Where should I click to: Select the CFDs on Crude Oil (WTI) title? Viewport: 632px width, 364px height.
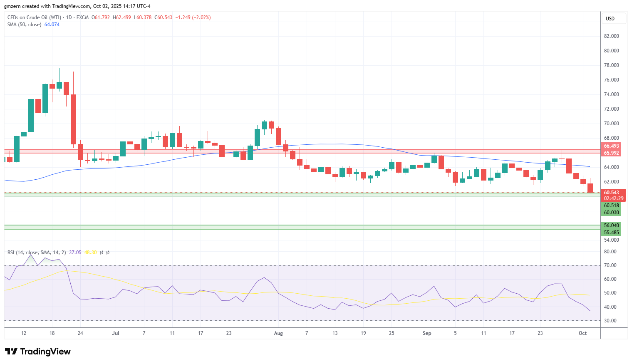click(34, 17)
